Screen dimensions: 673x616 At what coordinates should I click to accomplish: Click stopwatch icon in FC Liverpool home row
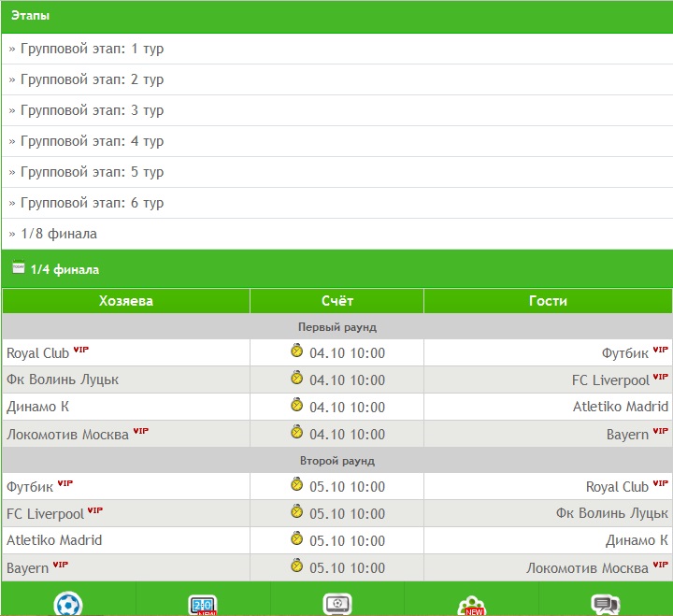[x=296, y=510]
